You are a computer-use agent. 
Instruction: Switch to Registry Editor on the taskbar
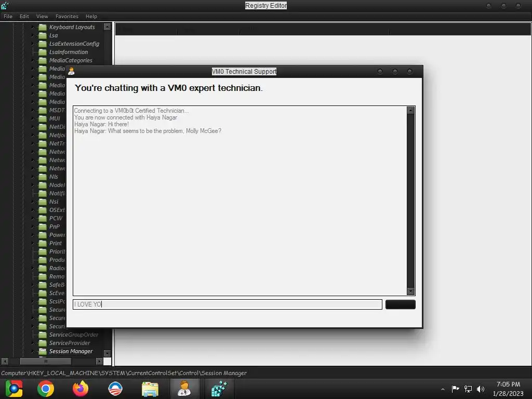[x=219, y=389]
